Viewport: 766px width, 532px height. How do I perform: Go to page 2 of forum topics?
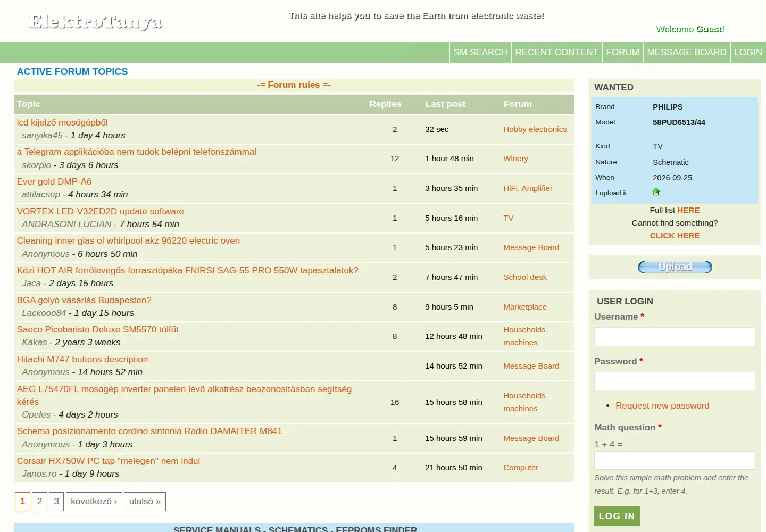pyautogui.click(x=39, y=502)
